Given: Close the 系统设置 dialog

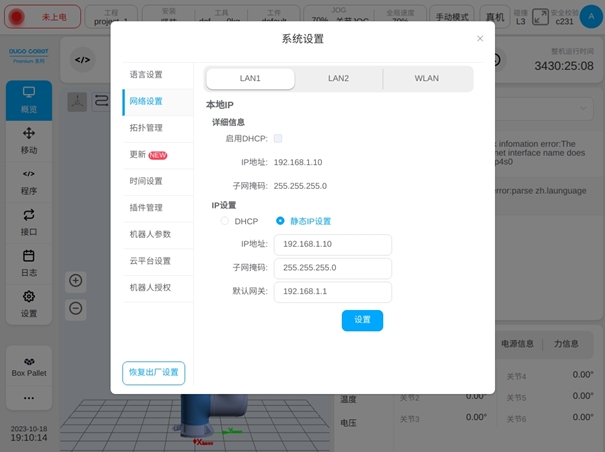Looking at the screenshot, I should click(x=480, y=39).
